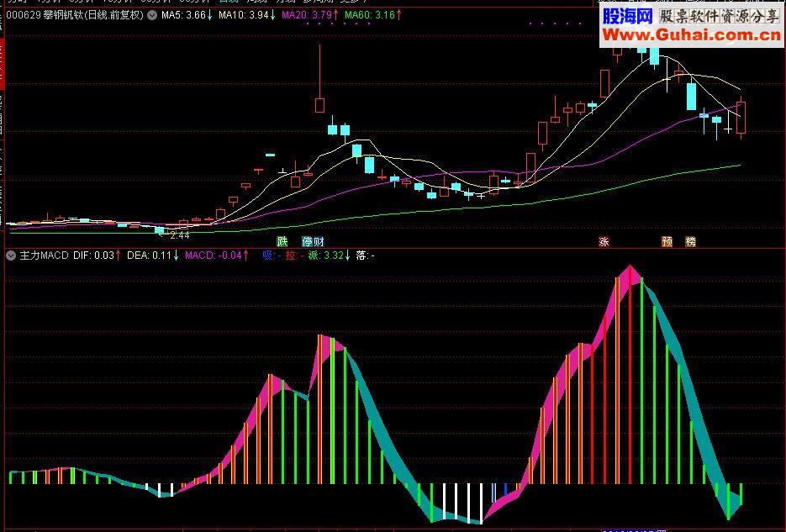786x532 pixels.
Task: Click the 预 event marker icon
Action: (667, 242)
